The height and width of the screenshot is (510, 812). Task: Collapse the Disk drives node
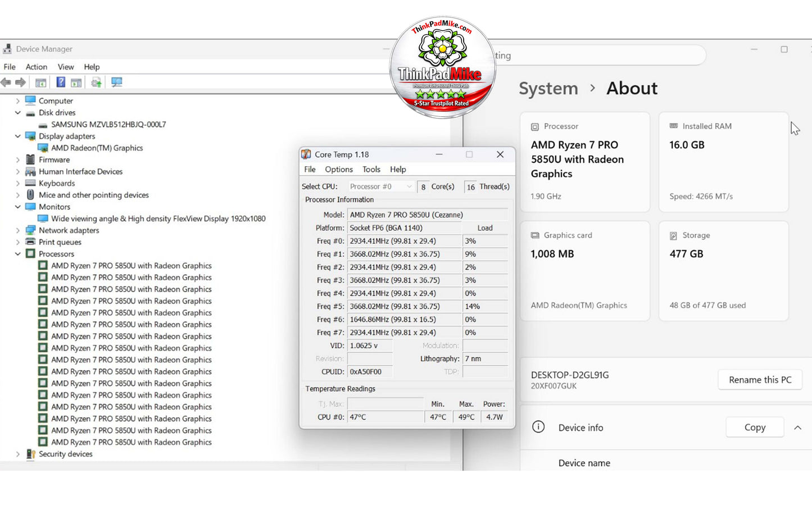(x=17, y=113)
